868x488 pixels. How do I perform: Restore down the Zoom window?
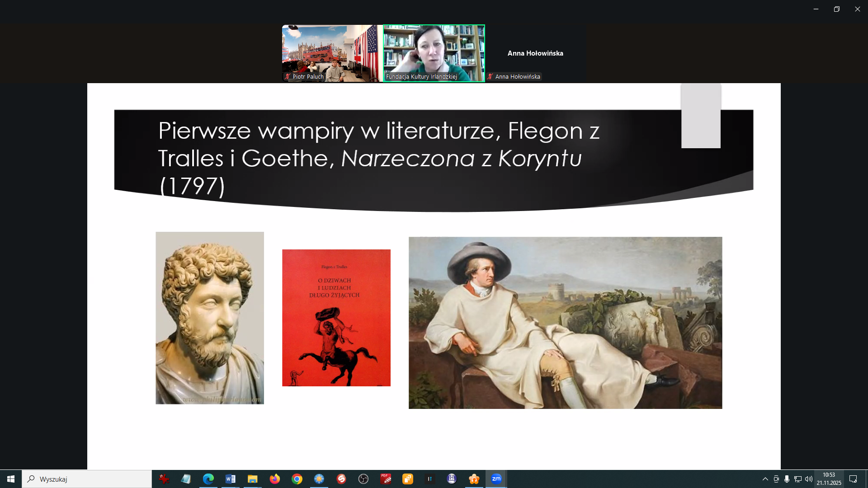(x=836, y=9)
